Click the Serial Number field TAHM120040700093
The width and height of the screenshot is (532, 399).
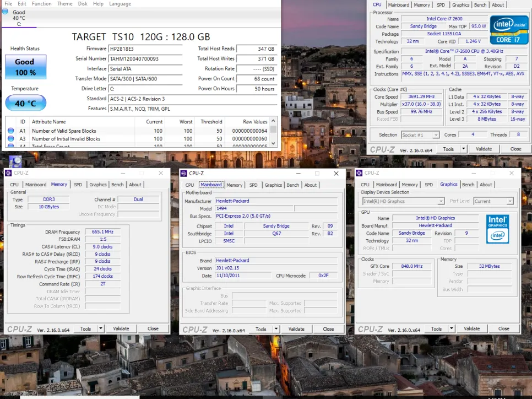(x=145, y=59)
